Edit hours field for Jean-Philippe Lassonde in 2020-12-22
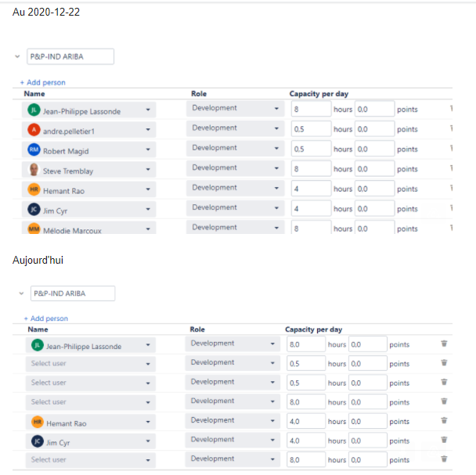476x475 pixels. click(311, 109)
